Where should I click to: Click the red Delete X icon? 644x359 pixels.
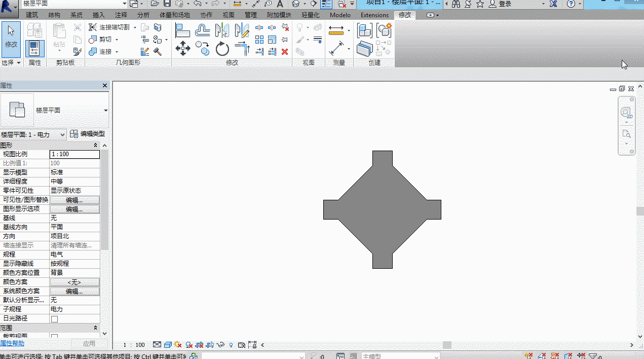coord(285,51)
